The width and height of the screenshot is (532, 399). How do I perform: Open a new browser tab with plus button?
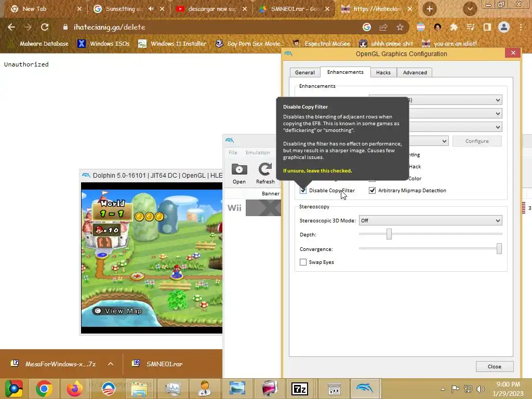pyautogui.click(x=430, y=9)
